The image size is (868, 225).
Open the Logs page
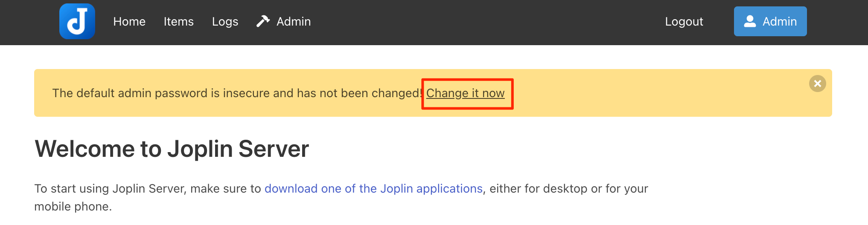click(225, 21)
